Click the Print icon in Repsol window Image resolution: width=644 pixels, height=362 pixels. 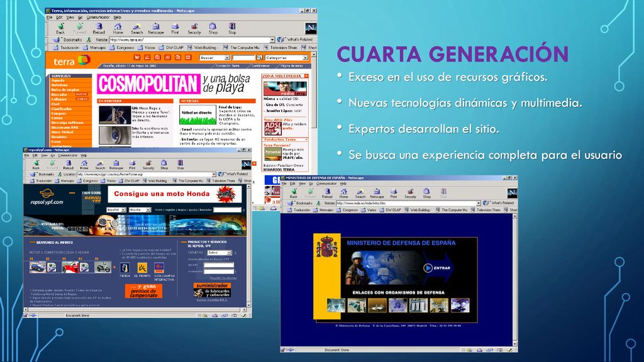coord(132,163)
